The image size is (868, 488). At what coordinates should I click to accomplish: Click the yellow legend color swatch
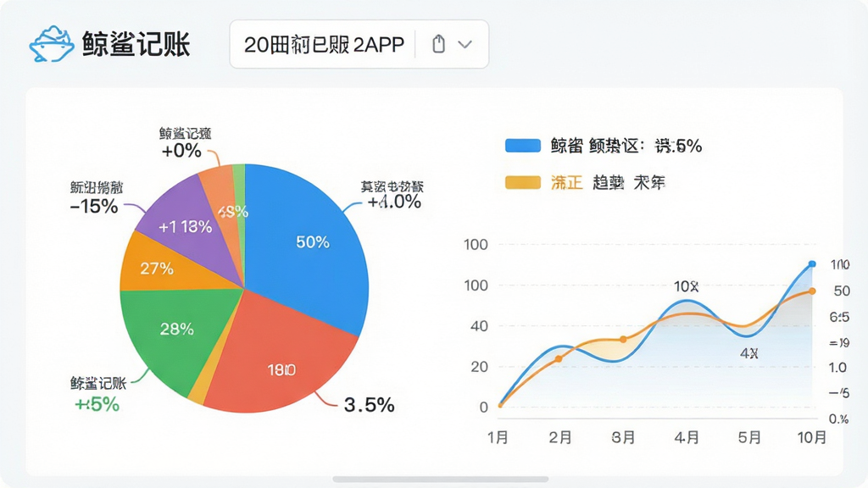[522, 182]
